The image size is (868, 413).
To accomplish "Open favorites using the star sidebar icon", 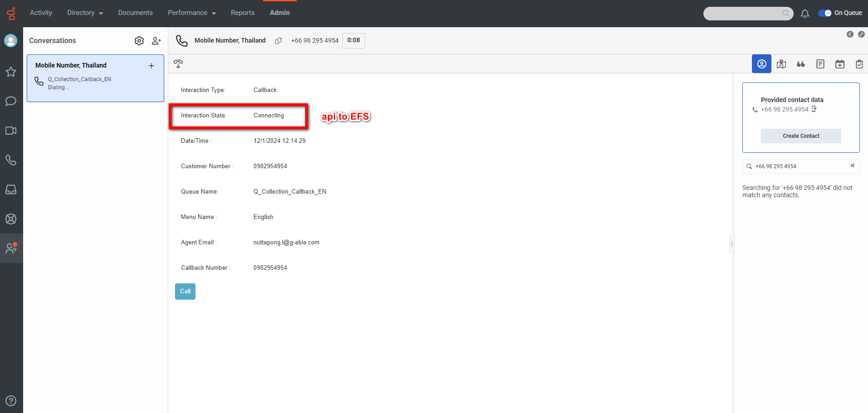I will click(10, 72).
